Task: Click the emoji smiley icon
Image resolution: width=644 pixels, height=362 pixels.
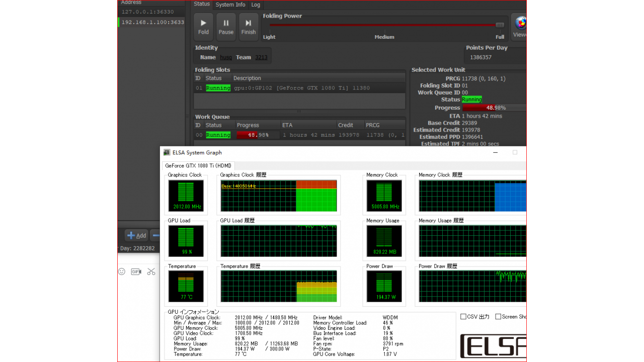Action: click(x=122, y=271)
